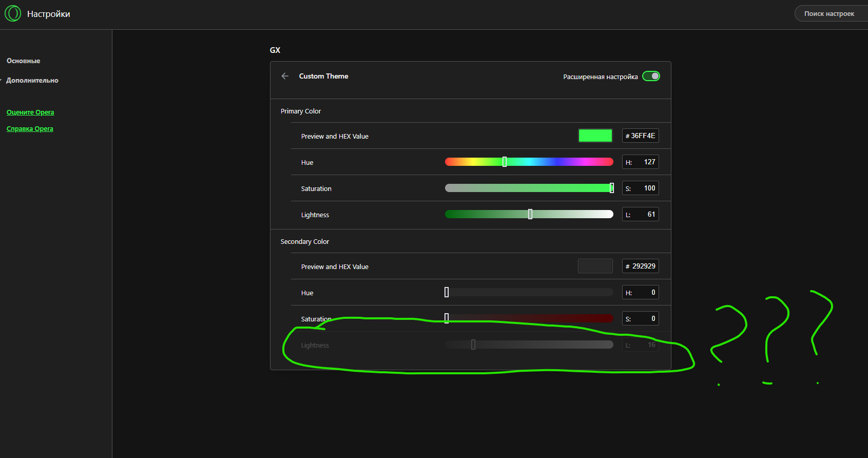Click the secondary Hue slider
Viewport: 868px width, 458px height.
pos(529,292)
